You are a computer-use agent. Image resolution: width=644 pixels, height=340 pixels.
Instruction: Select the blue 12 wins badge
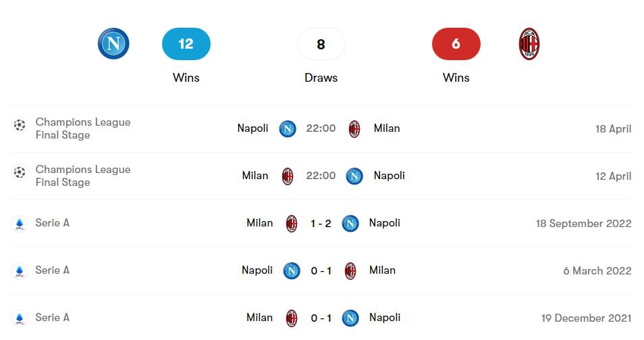(186, 44)
